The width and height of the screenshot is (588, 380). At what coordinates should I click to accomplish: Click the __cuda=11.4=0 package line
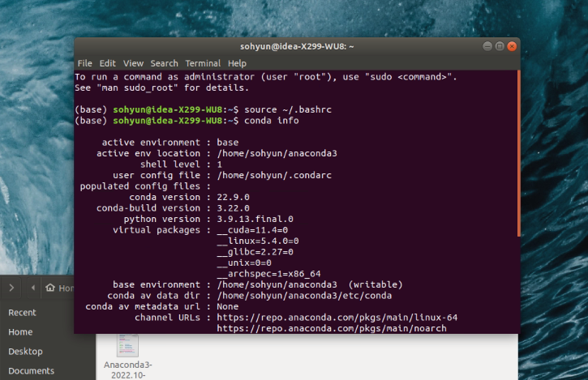click(x=252, y=230)
